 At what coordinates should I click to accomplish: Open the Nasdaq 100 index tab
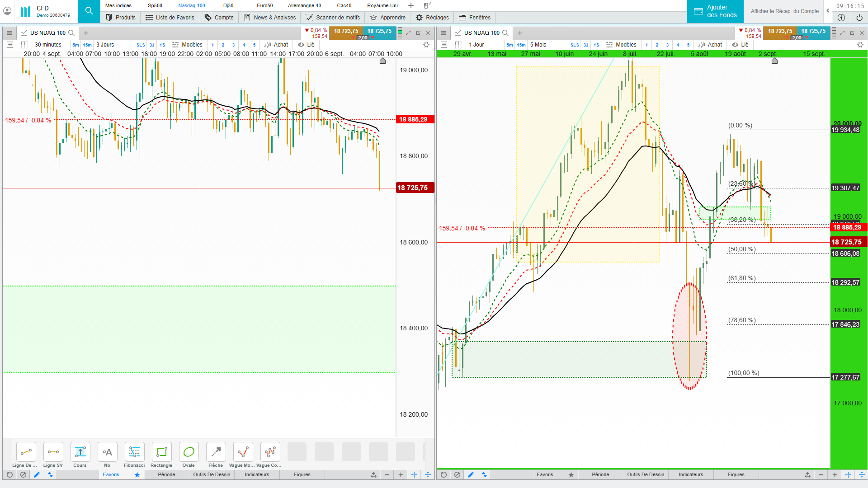tap(191, 5)
